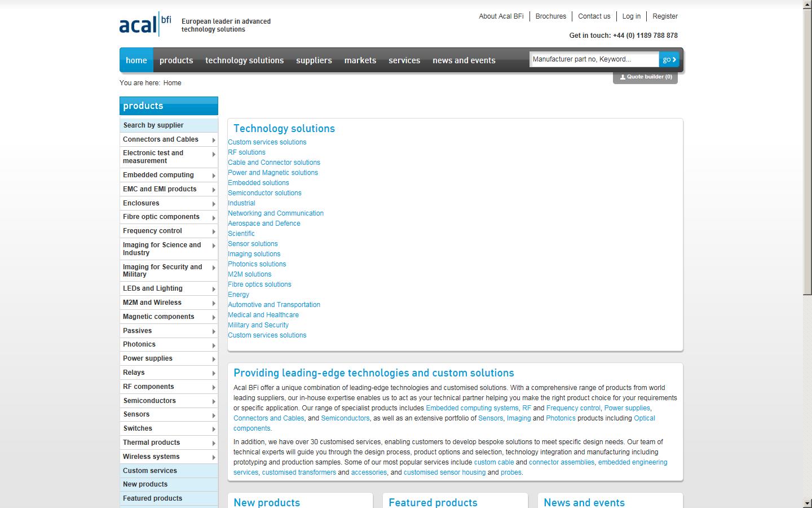Expand the M2M and Wireless category arrow
The width and height of the screenshot is (812, 508).
(x=214, y=303)
